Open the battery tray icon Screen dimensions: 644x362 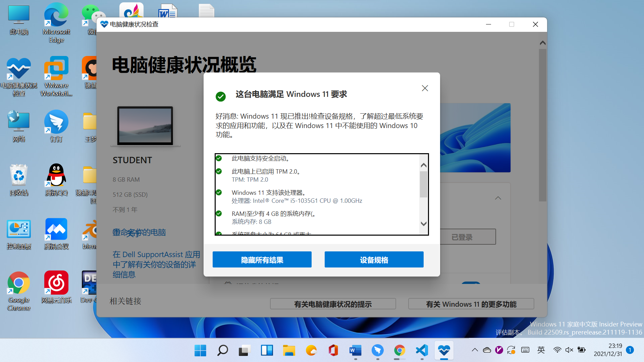(x=581, y=350)
